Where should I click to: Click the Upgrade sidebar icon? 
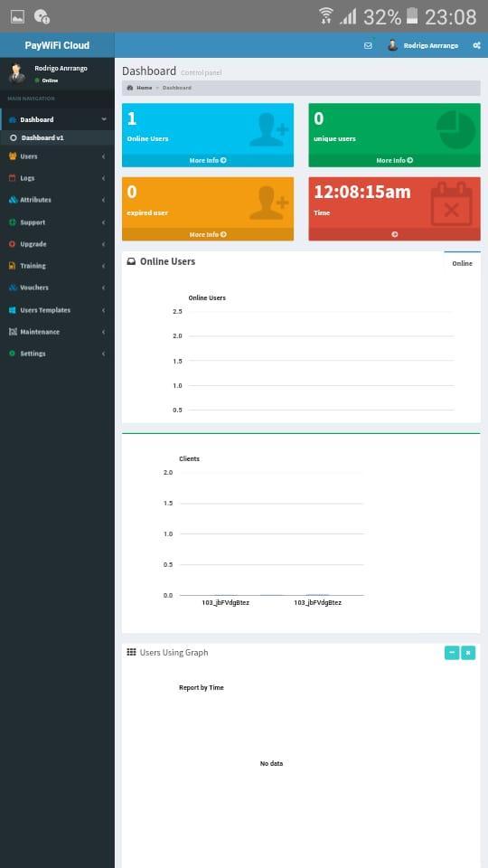13,244
